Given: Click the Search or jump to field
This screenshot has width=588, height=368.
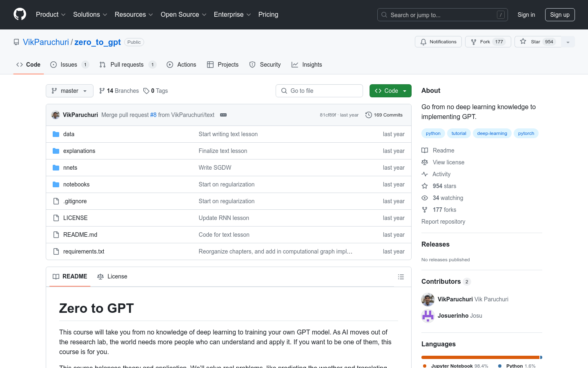Looking at the screenshot, I should click(443, 15).
